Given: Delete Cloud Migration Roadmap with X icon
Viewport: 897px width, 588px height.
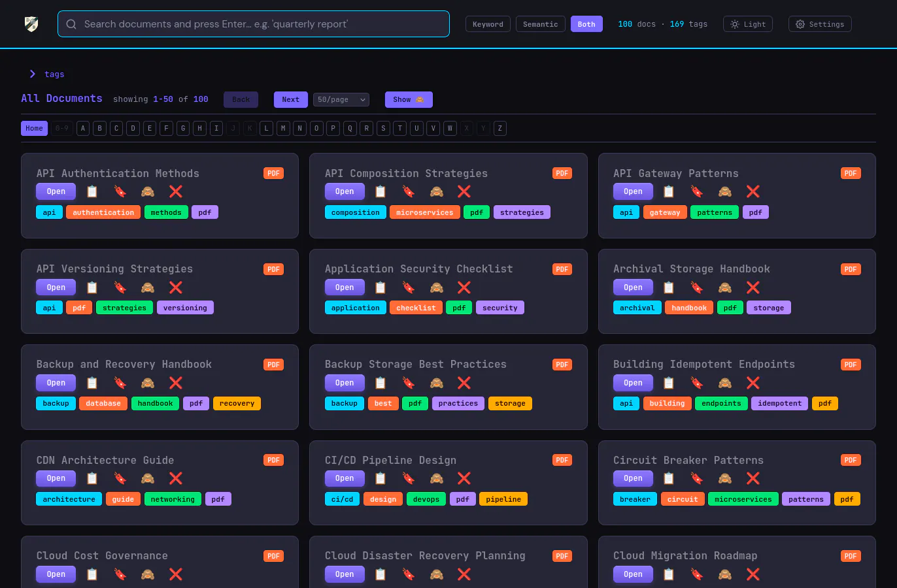Looking at the screenshot, I should coord(753,574).
